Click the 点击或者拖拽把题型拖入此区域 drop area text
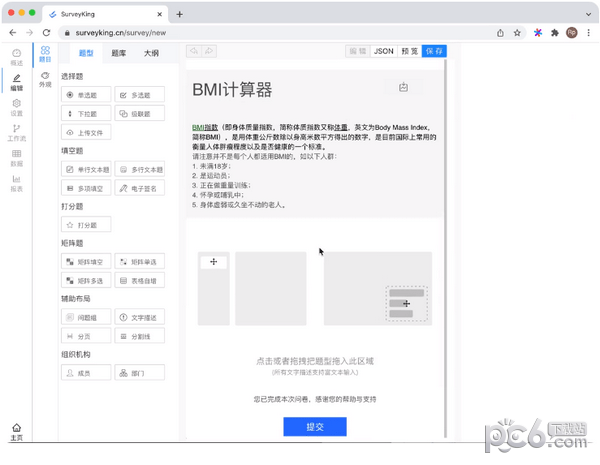This screenshot has width=600, height=465. (315, 361)
